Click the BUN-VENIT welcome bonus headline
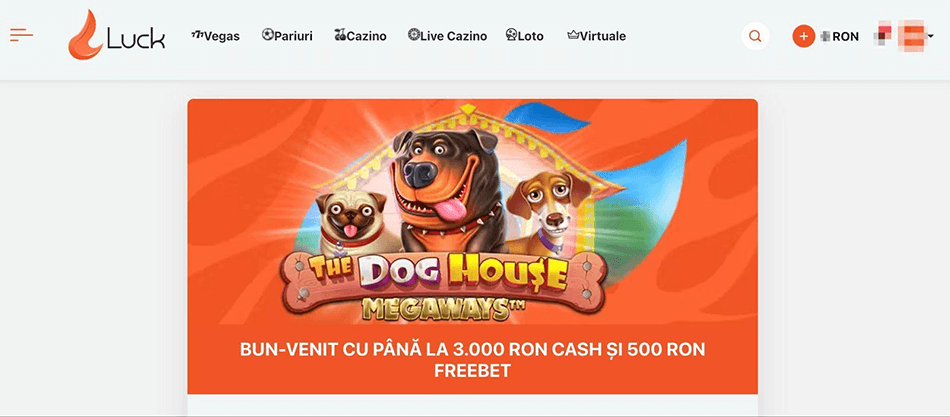 pos(473,360)
